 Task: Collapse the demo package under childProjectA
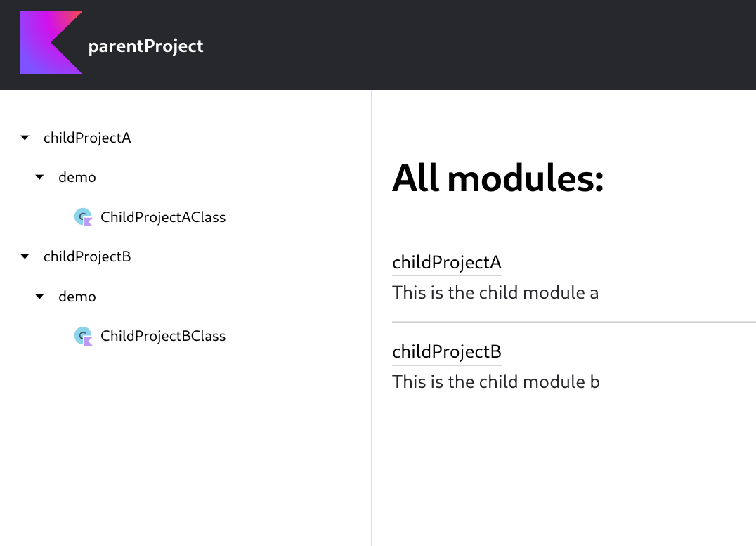(39, 177)
